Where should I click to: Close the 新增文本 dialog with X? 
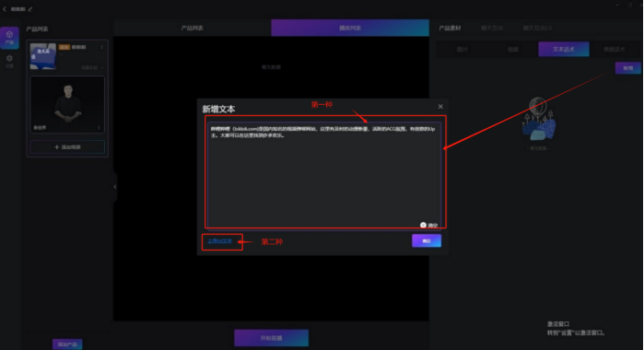point(440,107)
